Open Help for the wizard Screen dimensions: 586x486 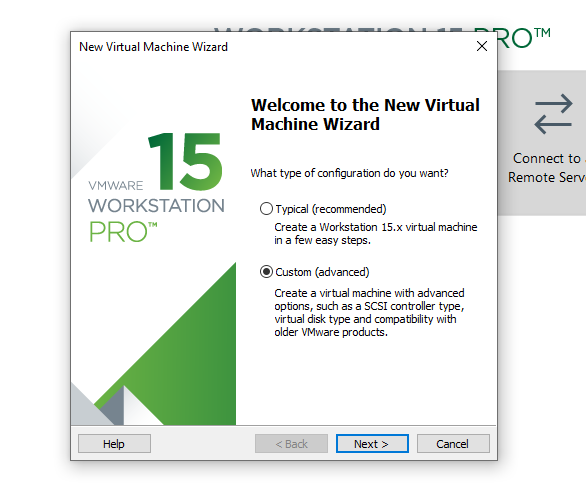(114, 444)
